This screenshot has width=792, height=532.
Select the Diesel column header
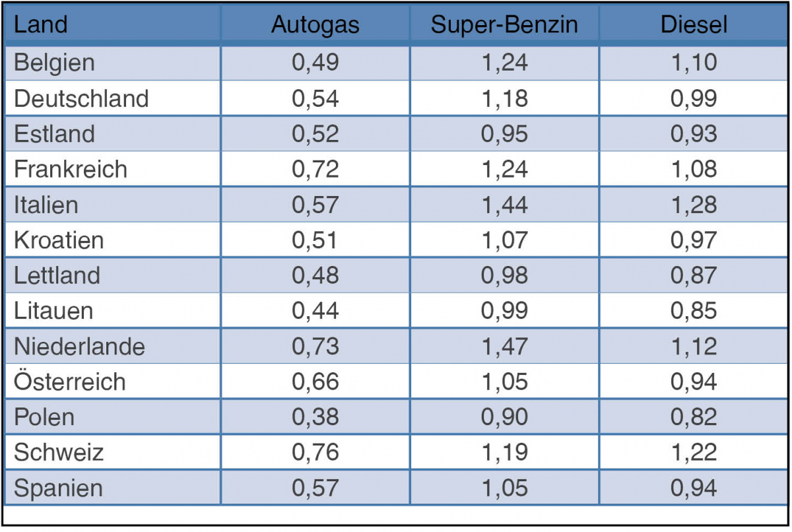pos(694,25)
